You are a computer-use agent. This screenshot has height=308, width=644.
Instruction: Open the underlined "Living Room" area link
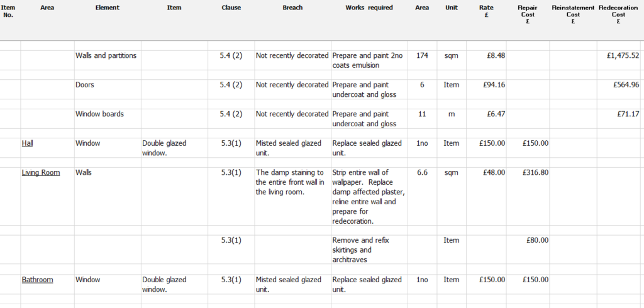pyautogui.click(x=41, y=172)
